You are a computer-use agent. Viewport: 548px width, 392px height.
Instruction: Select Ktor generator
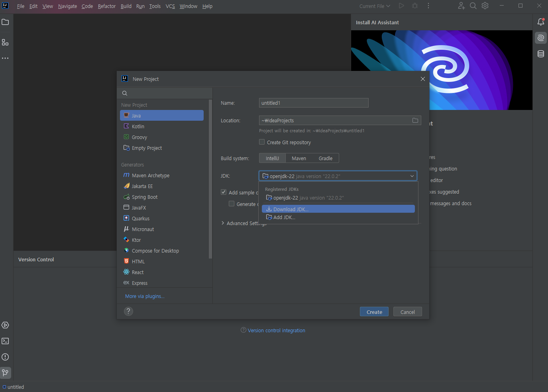pos(162,240)
